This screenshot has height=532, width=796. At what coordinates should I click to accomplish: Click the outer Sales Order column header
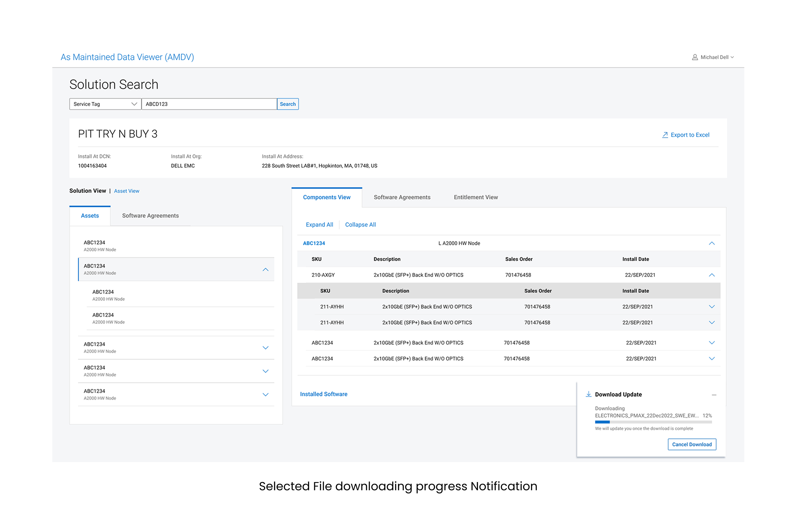(519, 259)
